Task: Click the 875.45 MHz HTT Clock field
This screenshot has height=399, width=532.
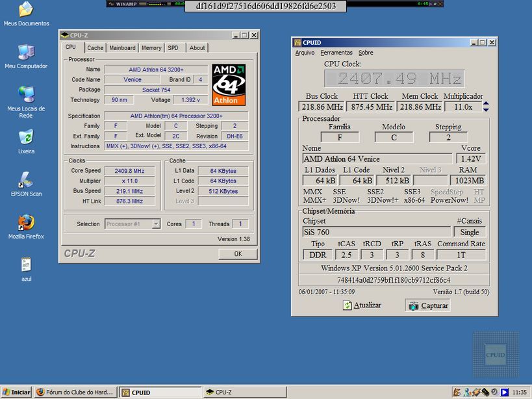Action: click(371, 107)
